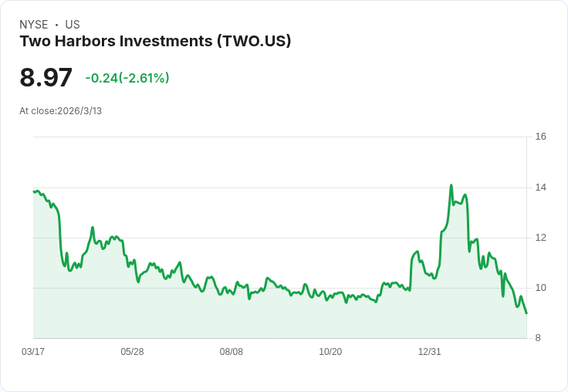Click the dot separator between NYSE and US

56,25
